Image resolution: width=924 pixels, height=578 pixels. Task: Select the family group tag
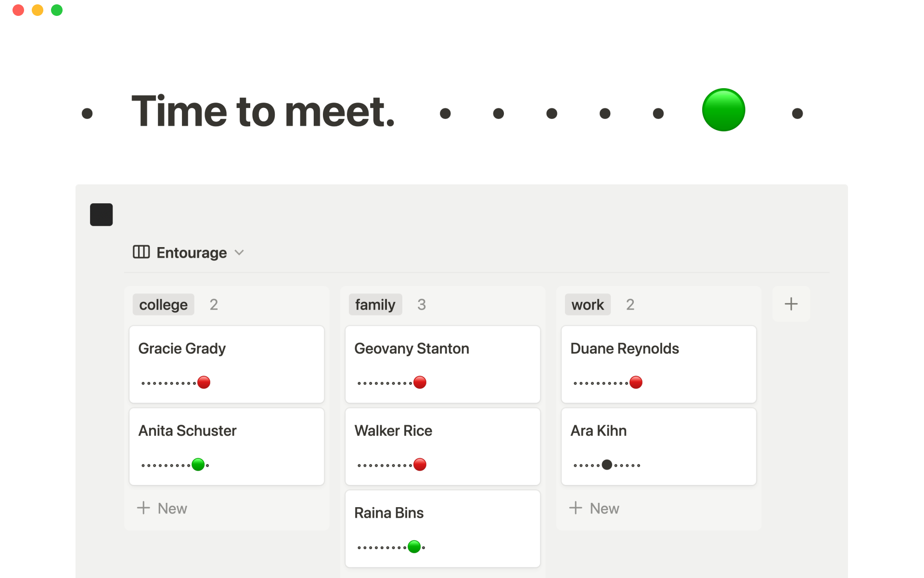pos(375,304)
